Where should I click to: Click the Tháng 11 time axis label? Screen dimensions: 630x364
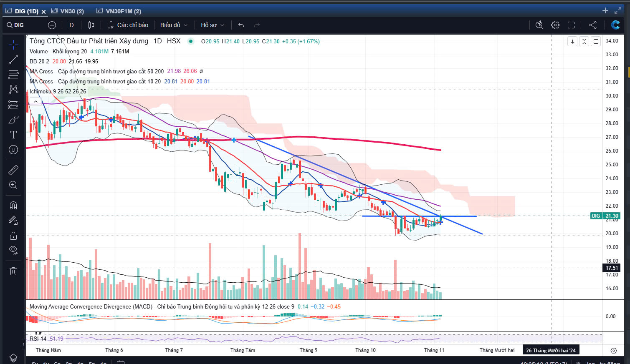coord(434,350)
